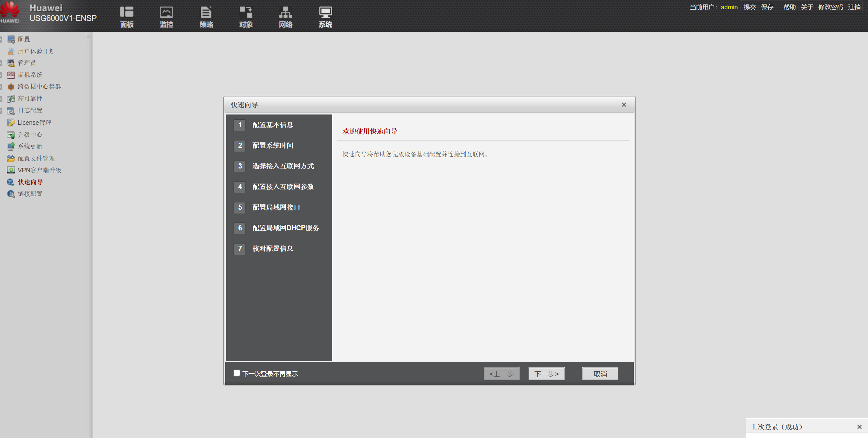Click 注销 to log out
The height and width of the screenshot is (438, 868).
pyautogui.click(x=854, y=7)
